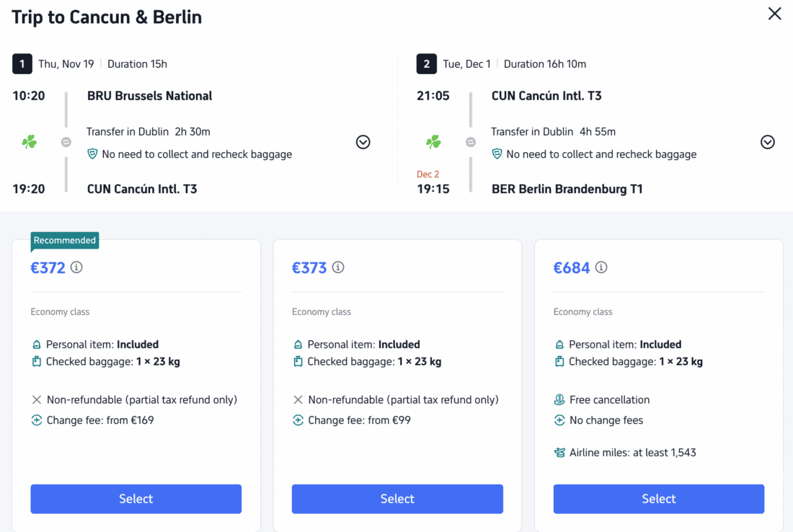This screenshot has width=793, height=532.
Task: Click Aer Lingus shamrock icon on flight 1
Action: point(30,142)
